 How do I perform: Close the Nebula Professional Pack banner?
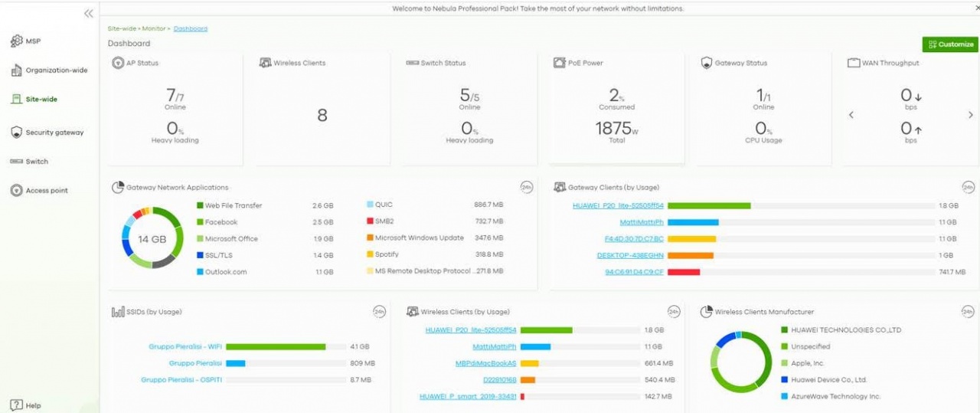pyautogui.click(x=976, y=8)
